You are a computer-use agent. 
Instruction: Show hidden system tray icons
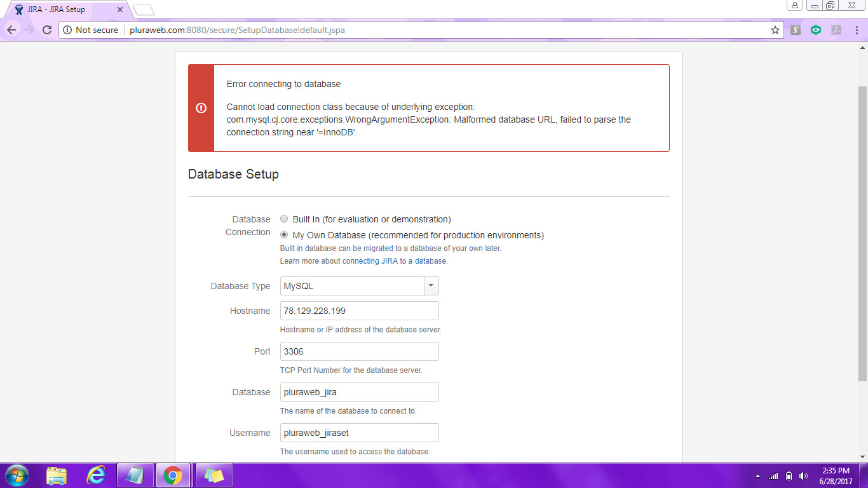tap(757, 476)
